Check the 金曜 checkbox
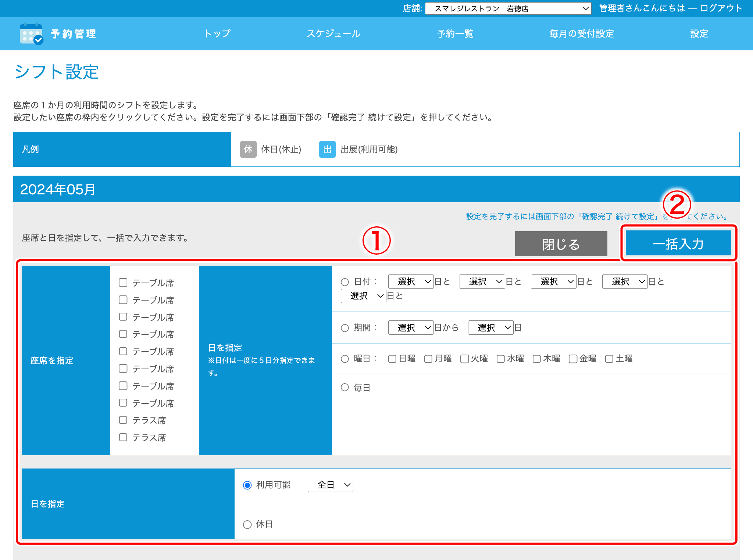The width and height of the screenshot is (753, 560). point(573,359)
